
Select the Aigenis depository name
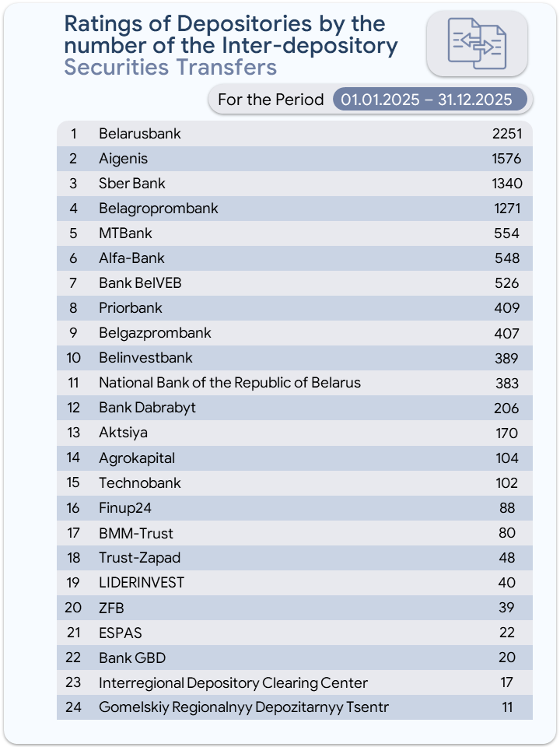coord(123,159)
